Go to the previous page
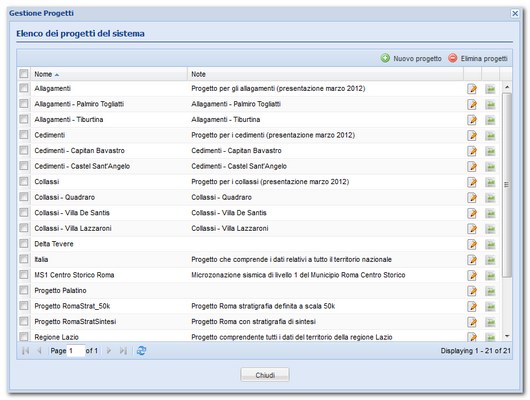 tap(39, 351)
